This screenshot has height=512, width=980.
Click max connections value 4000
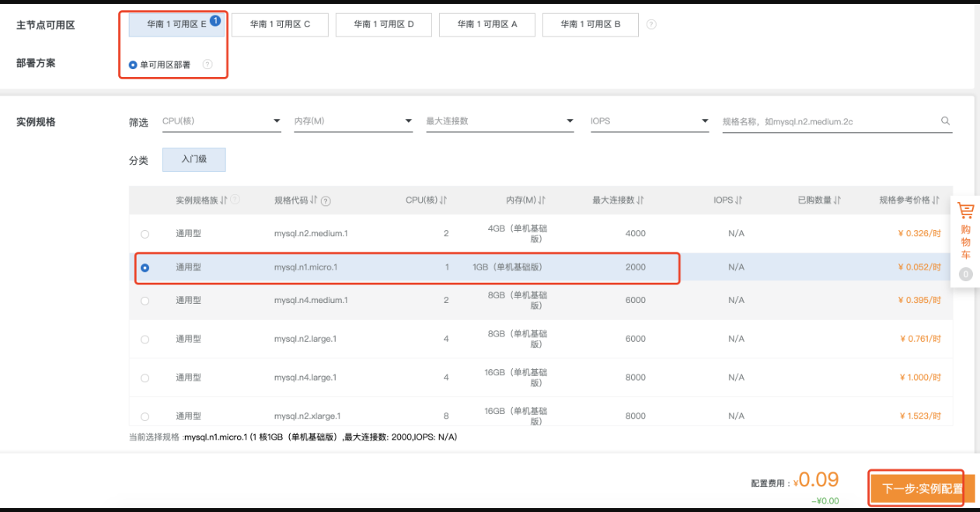click(635, 233)
